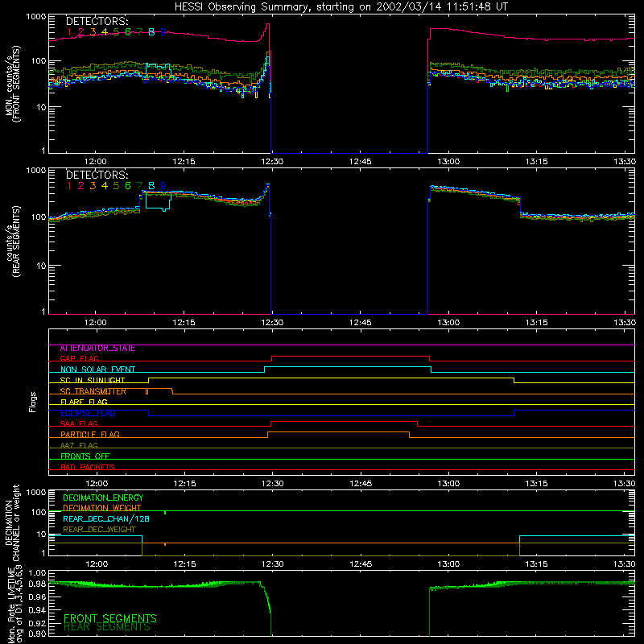Click REAR SEGMENTS legend in livetime plot

pos(107,627)
